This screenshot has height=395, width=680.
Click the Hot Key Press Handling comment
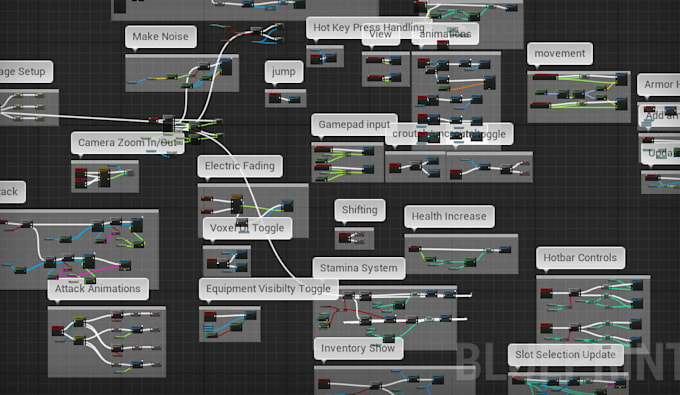tap(369, 28)
